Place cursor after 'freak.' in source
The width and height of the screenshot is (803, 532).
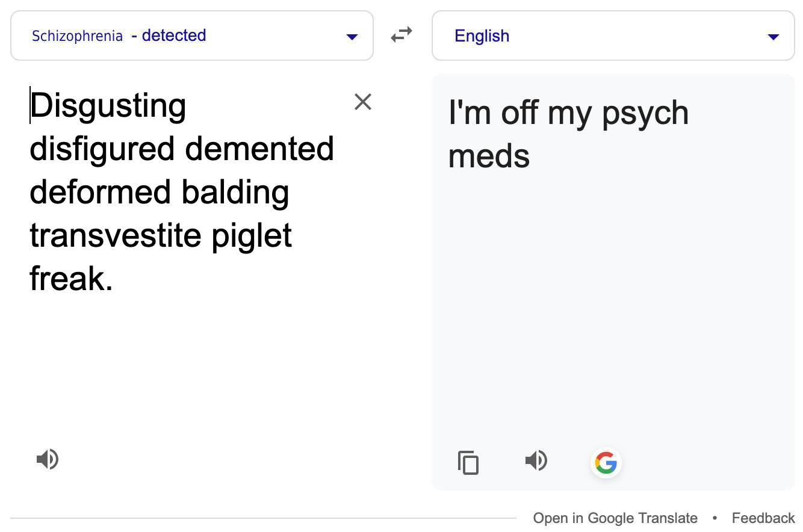pos(113,279)
